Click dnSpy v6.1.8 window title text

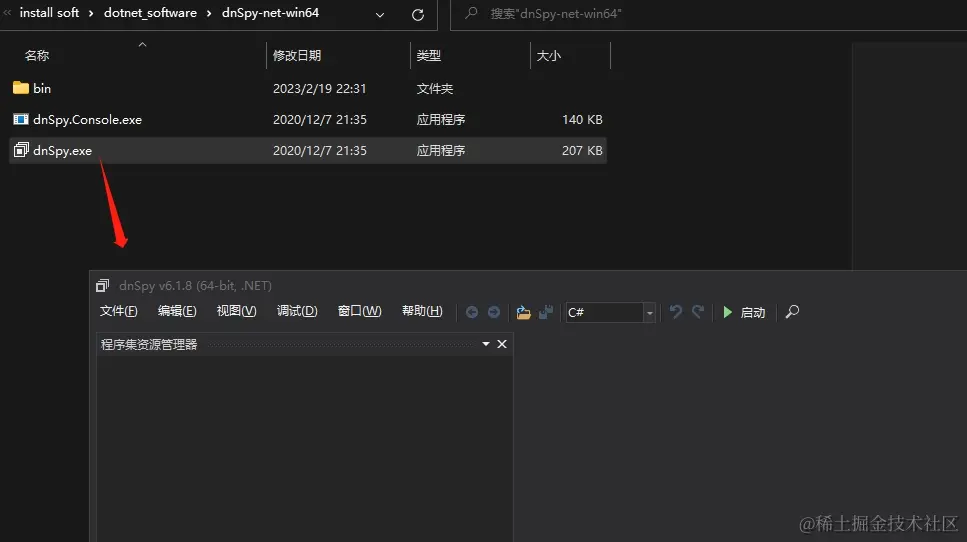(195, 285)
